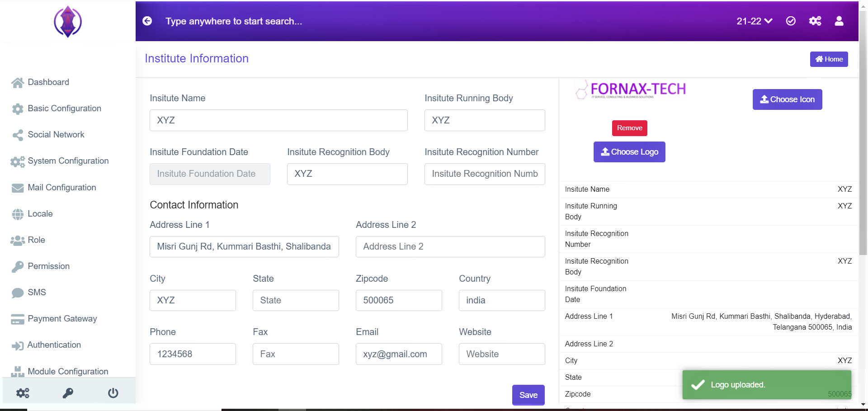Click the Payment Gateway card icon
The height and width of the screenshot is (411, 868).
tap(18, 319)
